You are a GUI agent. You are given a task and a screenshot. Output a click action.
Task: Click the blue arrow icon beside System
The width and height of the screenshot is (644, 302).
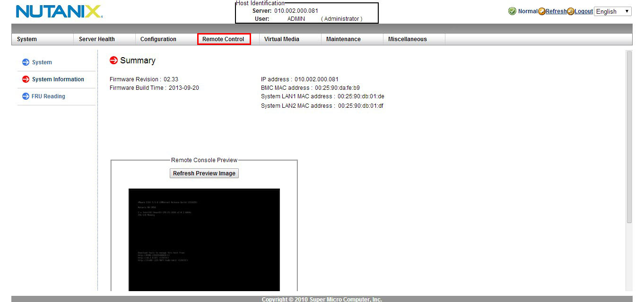click(26, 62)
